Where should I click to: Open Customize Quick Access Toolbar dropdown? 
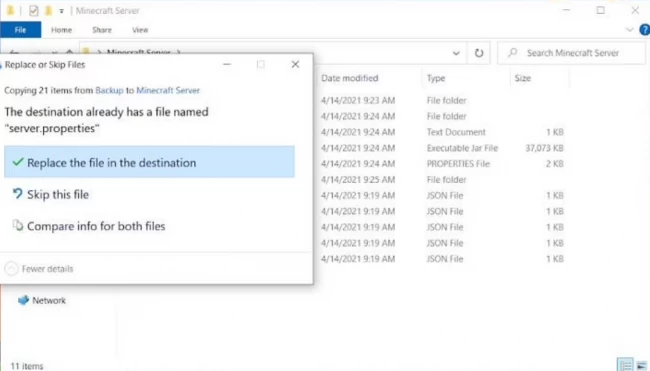click(x=61, y=11)
